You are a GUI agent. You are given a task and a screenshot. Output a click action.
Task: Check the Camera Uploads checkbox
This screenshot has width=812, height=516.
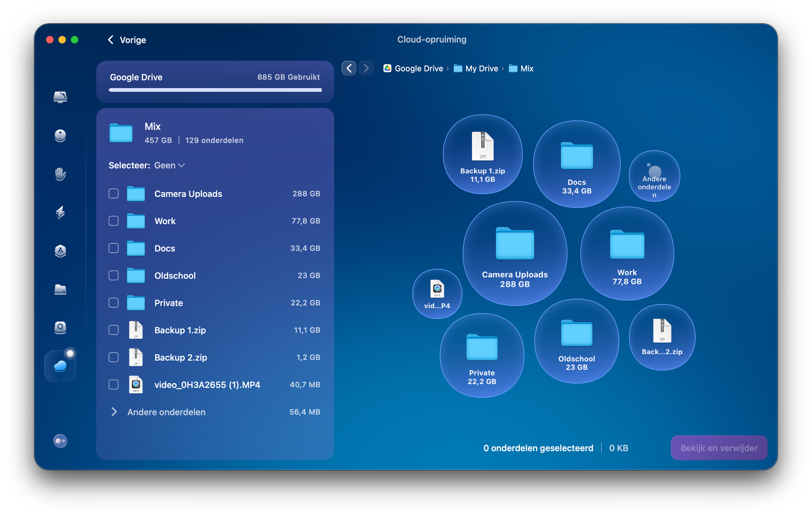114,194
